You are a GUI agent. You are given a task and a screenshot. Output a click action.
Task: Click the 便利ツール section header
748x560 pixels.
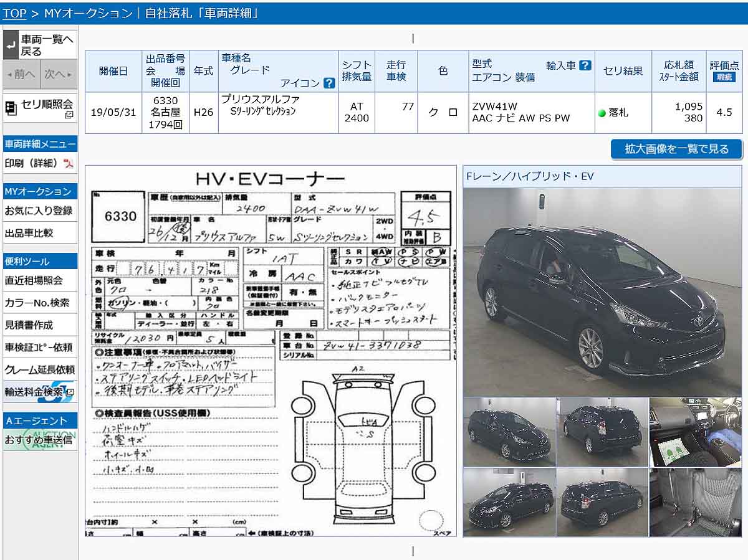click(x=40, y=261)
